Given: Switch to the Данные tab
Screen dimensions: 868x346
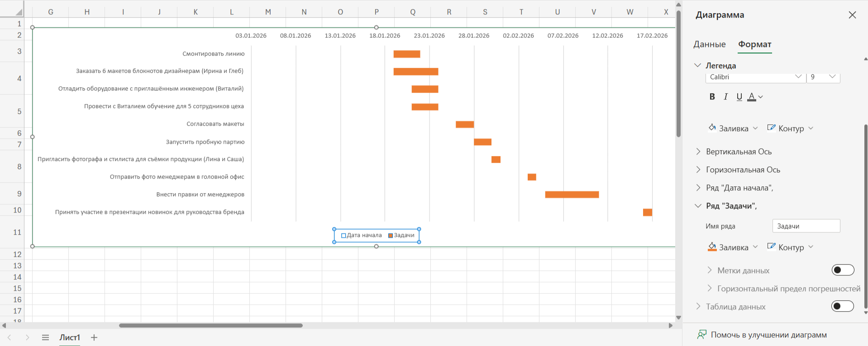Looking at the screenshot, I should coord(709,44).
